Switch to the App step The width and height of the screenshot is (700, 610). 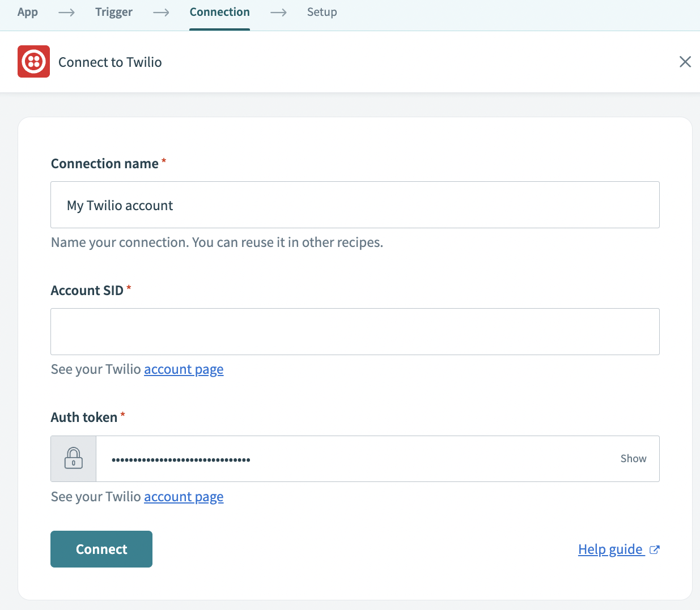click(x=27, y=12)
